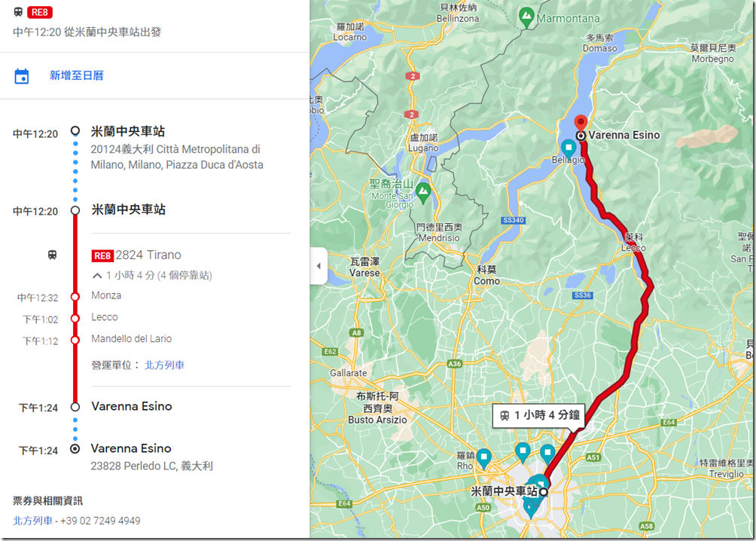Viewport: 756px width, 541px height.
Task: Click the Monte San Giorgio green marker
Action: (x=423, y=192)
